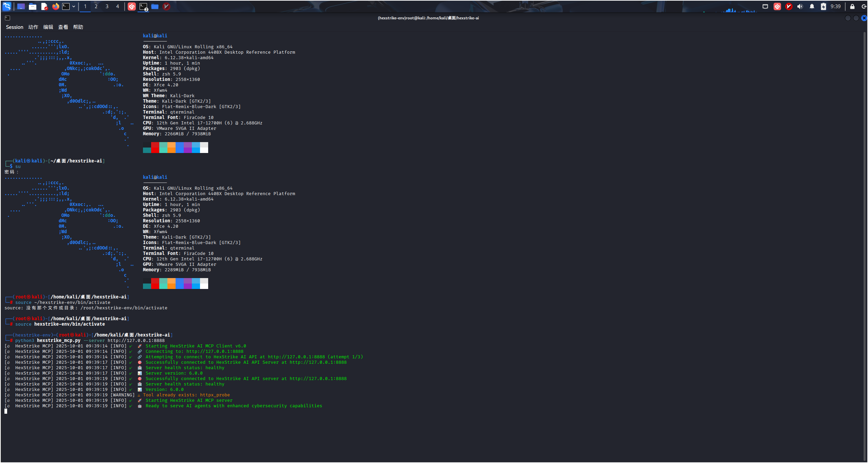Viewport: 868px width, 463px height.
Task: Open the Kali applications menu icon
Action: [7, 6]
